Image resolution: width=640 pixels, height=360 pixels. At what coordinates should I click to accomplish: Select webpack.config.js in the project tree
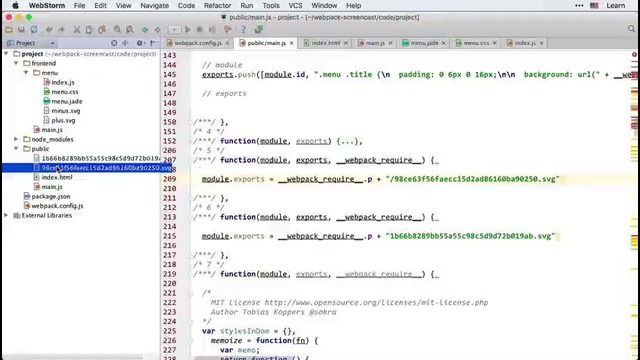coord(57,206)
